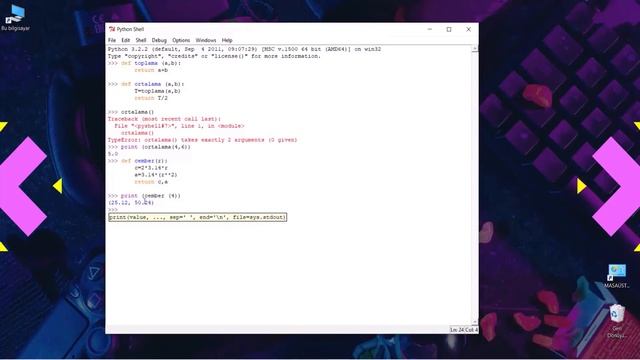Click the TypeError message line
Screen dimensions: 640x360
(202, 140)
